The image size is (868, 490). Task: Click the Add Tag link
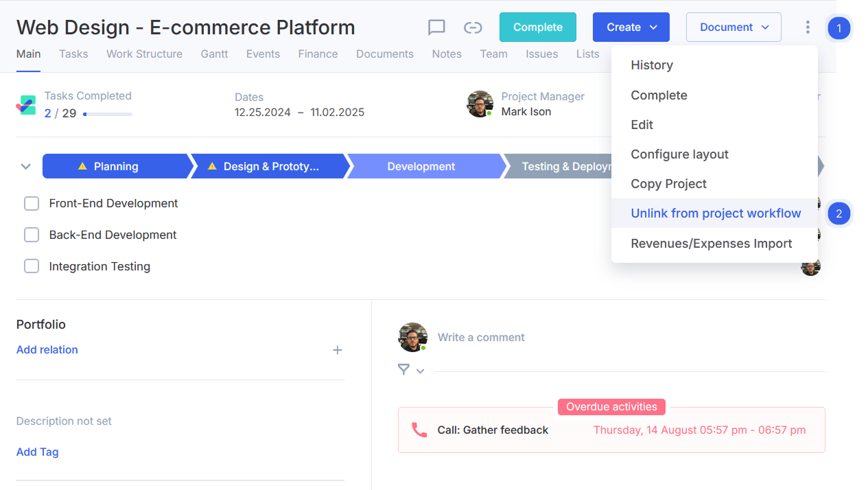(38, 452)
